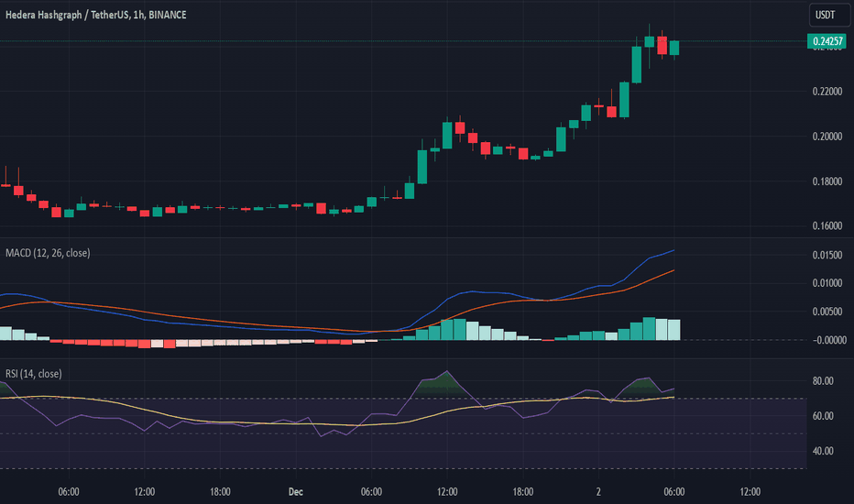Click the last 12:00 time label on the axis

click(750, 492)
